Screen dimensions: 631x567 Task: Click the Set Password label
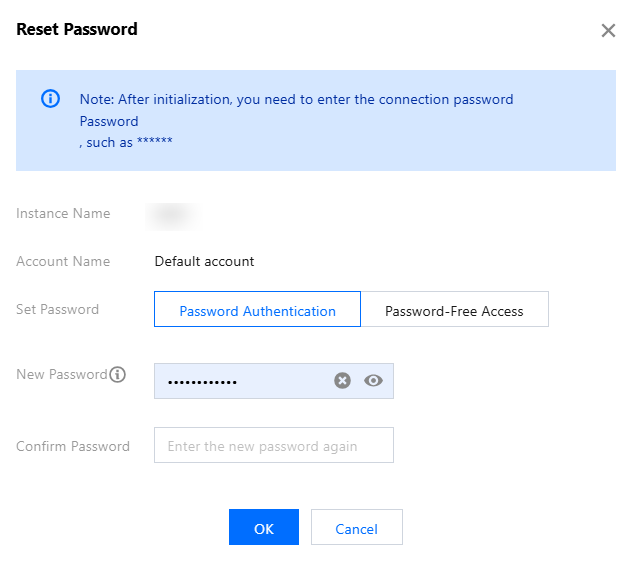(x=58, y=309)
